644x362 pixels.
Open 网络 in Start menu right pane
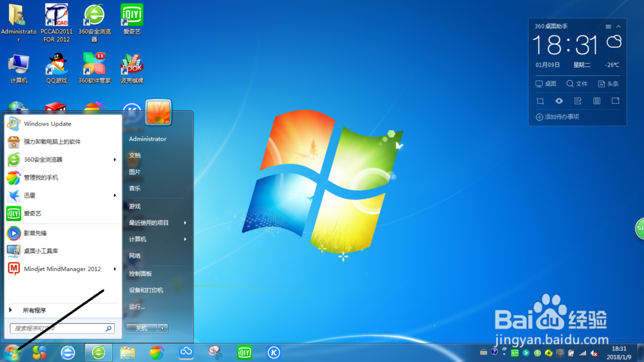point(135,256)
